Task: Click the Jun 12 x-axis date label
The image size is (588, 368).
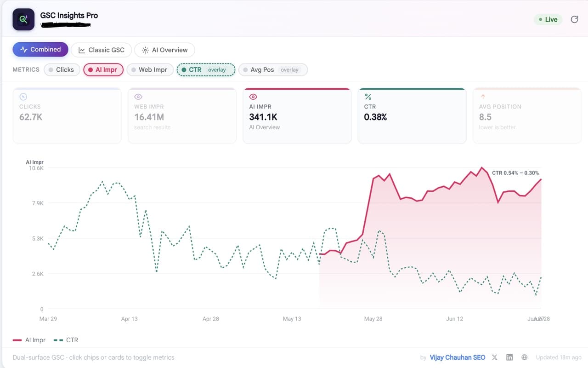Action: click(x=454, y=319)
